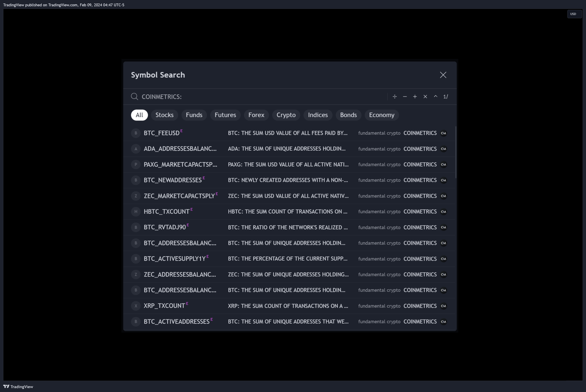The height and width of the screenshot is (392, 586).
Task: Click COINMETRICS label in BTC_ACTIVESUPPLY1Y row
Action: pos(420,259)
